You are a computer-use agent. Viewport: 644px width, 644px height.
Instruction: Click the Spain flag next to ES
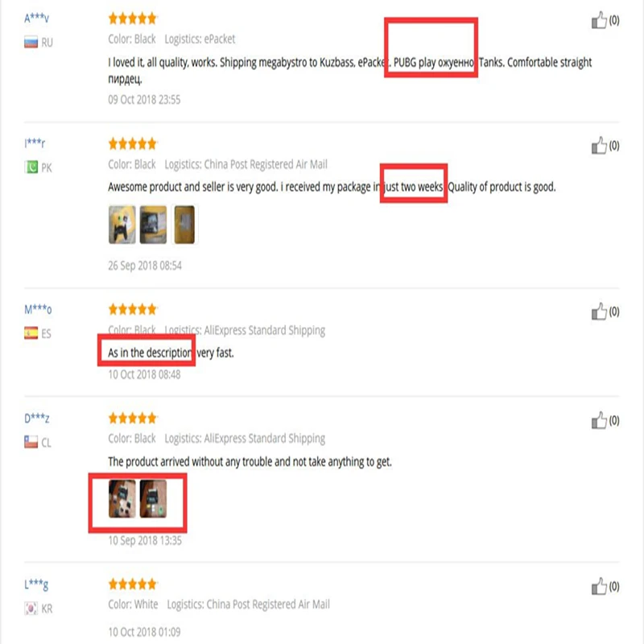coord(31,333)
